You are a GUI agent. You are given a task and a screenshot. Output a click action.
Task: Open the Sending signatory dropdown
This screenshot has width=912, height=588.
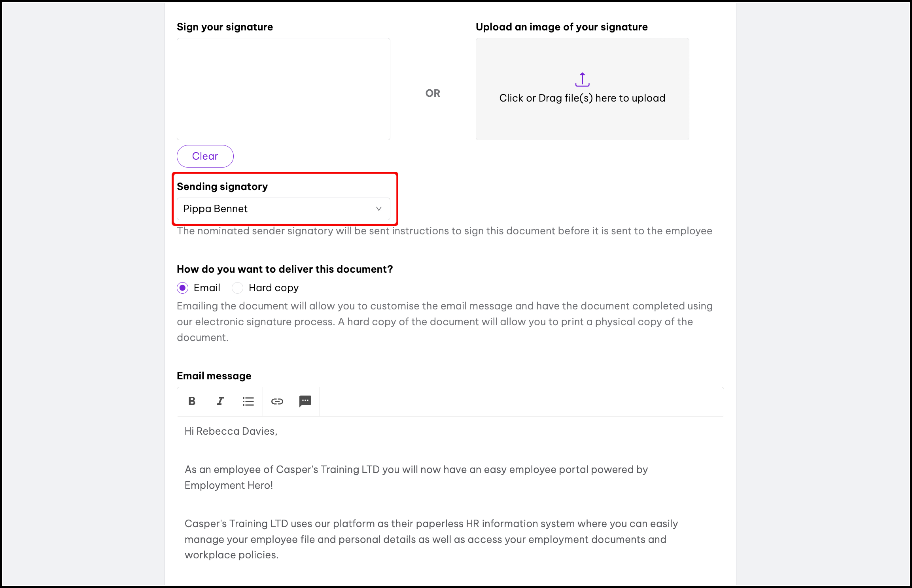click(x=283, y=209)
